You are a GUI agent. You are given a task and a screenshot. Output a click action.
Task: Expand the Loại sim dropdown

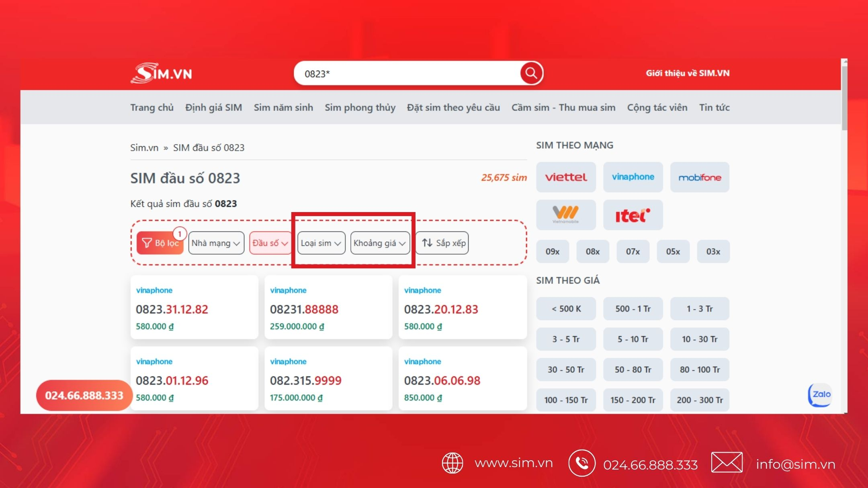tap(321, 243)
